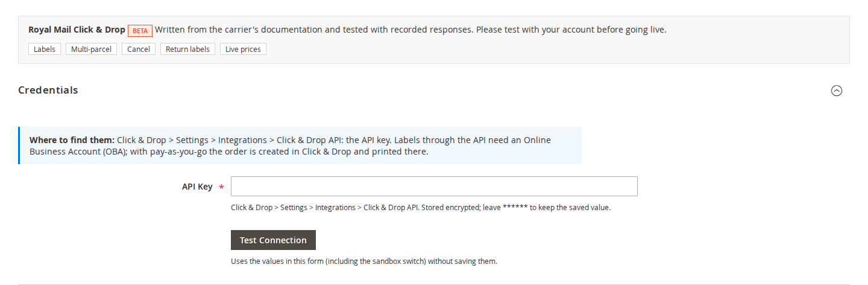
Task: Collapse the Credentials section with the chevron icon
Action: 837,91
